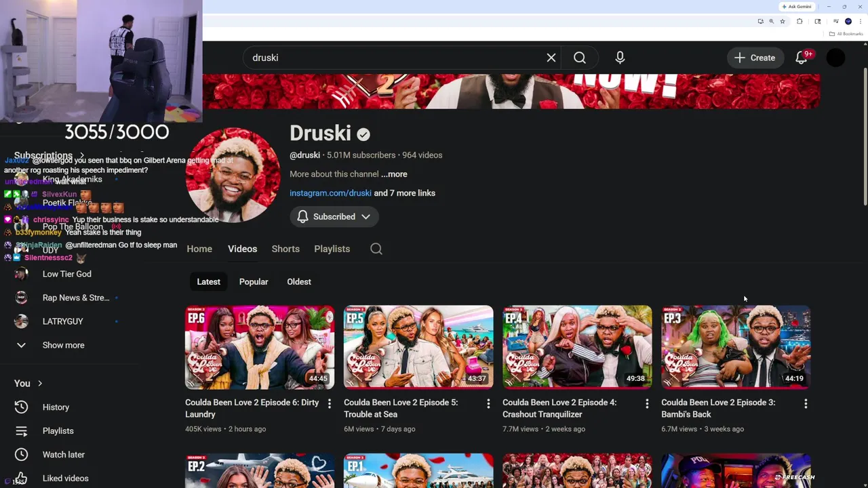Open Episode 4 Crashout Tranquilizer thumbnail
This screenshot has width=868, height=488.
point(577,347)
